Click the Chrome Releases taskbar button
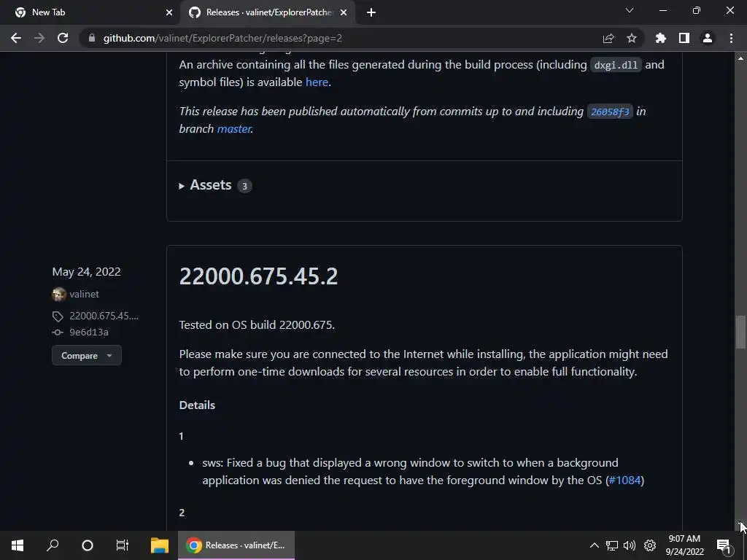The image size is (747, 560). coord(236,545)
